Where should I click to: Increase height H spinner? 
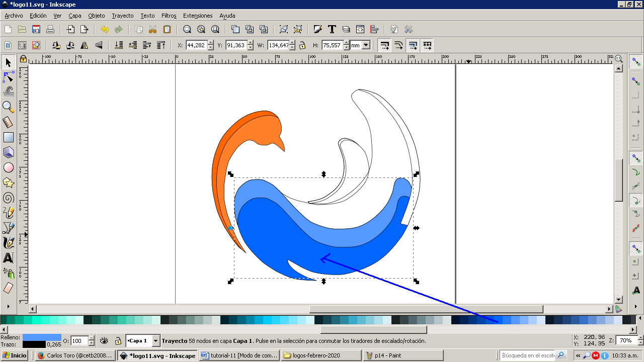346,43
